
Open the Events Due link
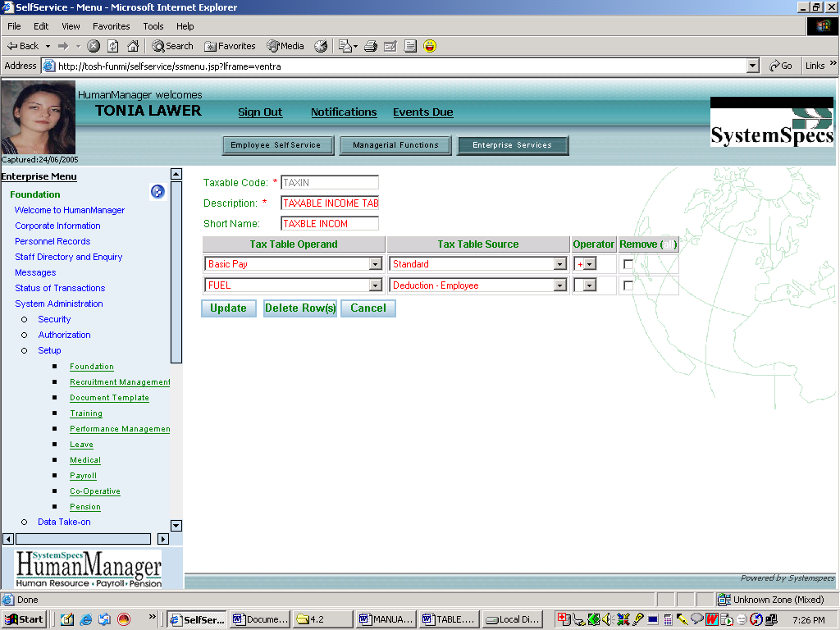pos(423,112)
